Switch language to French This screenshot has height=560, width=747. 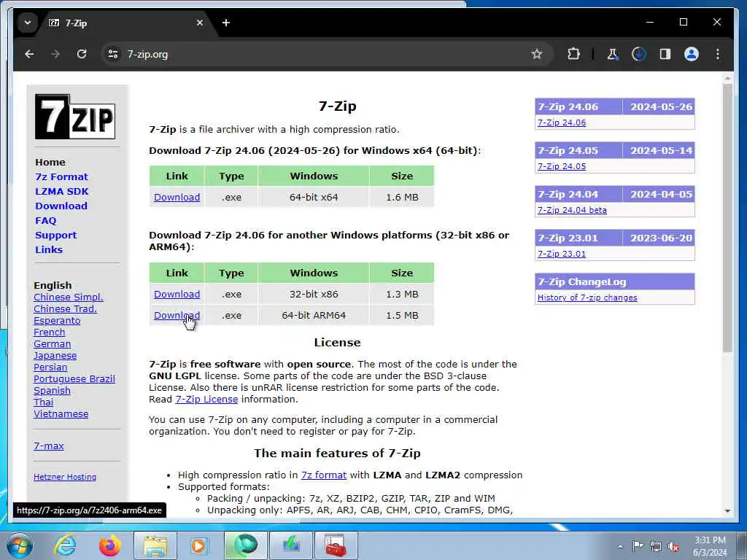(49, 332)
